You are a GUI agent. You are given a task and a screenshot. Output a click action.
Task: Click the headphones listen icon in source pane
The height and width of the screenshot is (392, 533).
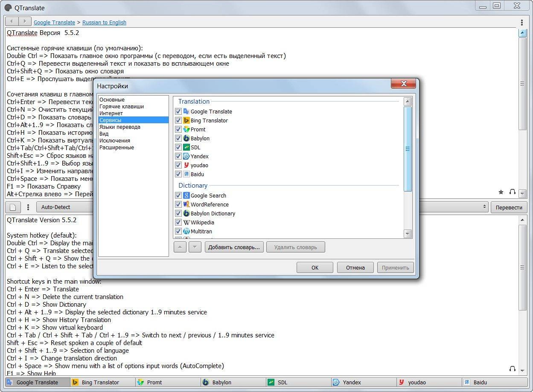pos(513,192)
